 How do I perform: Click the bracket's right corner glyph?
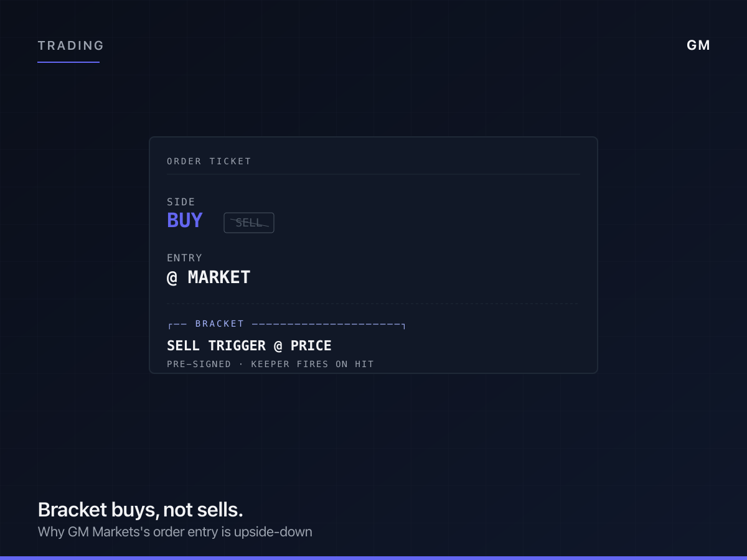(403, 325)
